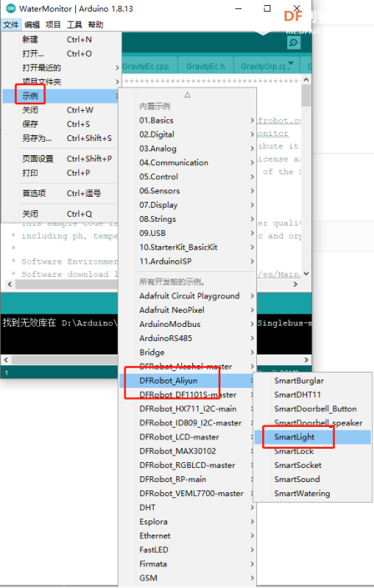This screenshot has width=374, height=588.
Task: Choose 另存为... from the file menu
Action: 61,138
